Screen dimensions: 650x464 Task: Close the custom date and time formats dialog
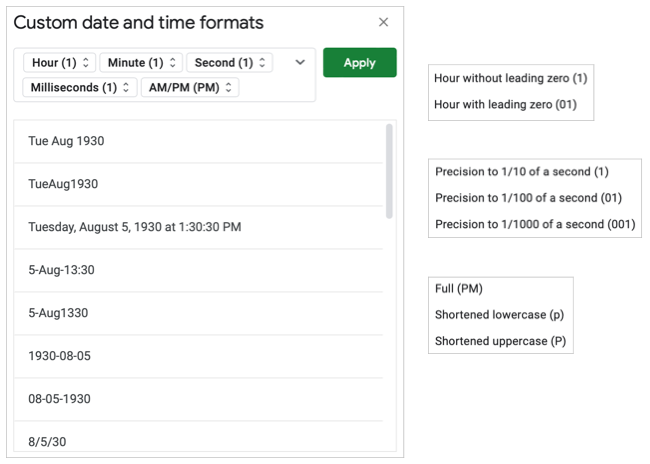point(384,22)
